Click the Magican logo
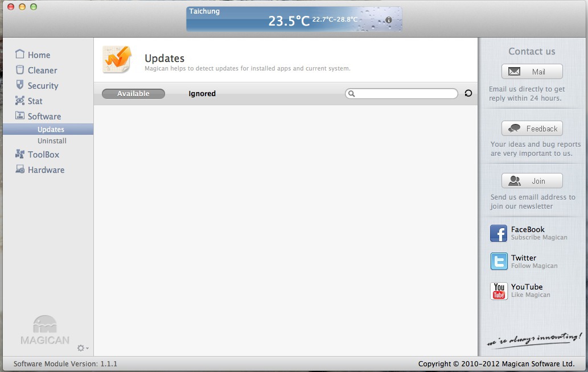The height and width of the screenshot is (372, 588). (45, 330)
